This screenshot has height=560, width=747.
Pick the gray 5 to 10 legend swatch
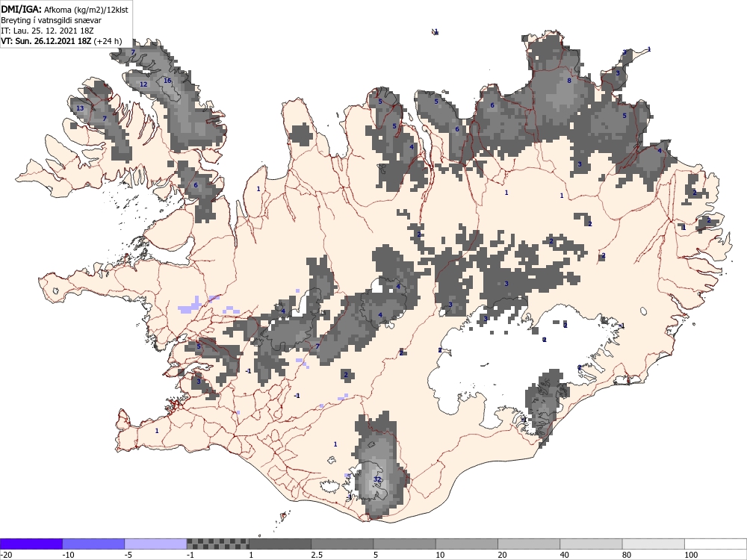click(404, 544)
